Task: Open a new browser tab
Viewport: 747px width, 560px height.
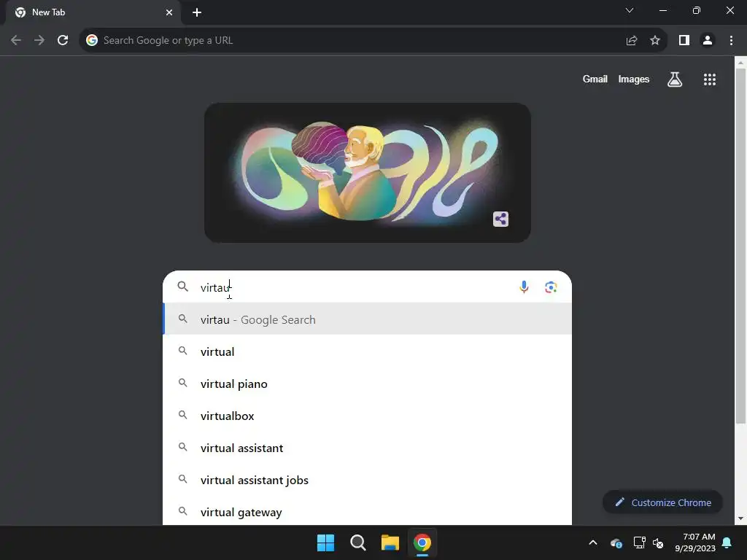Action: pos(197,12)
